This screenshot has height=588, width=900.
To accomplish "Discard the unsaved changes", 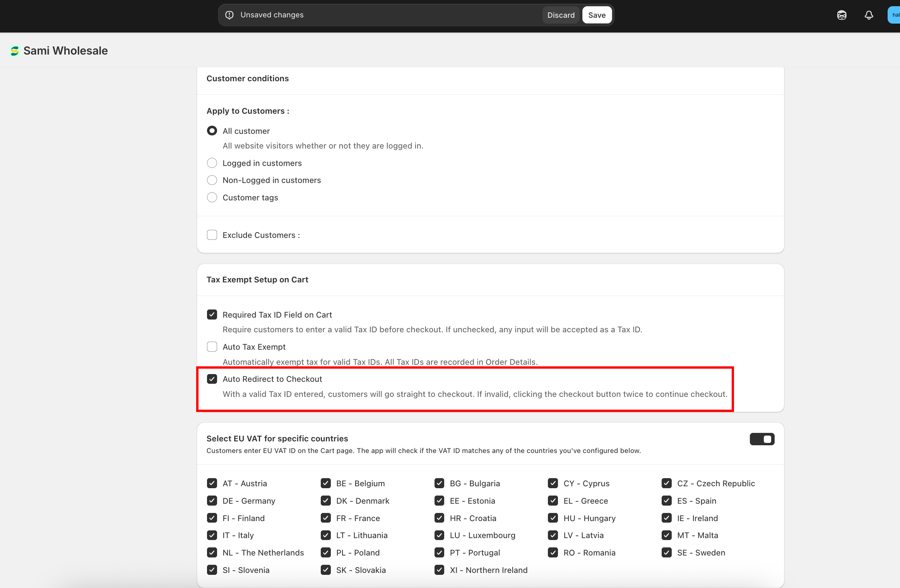I will point(561,15).
